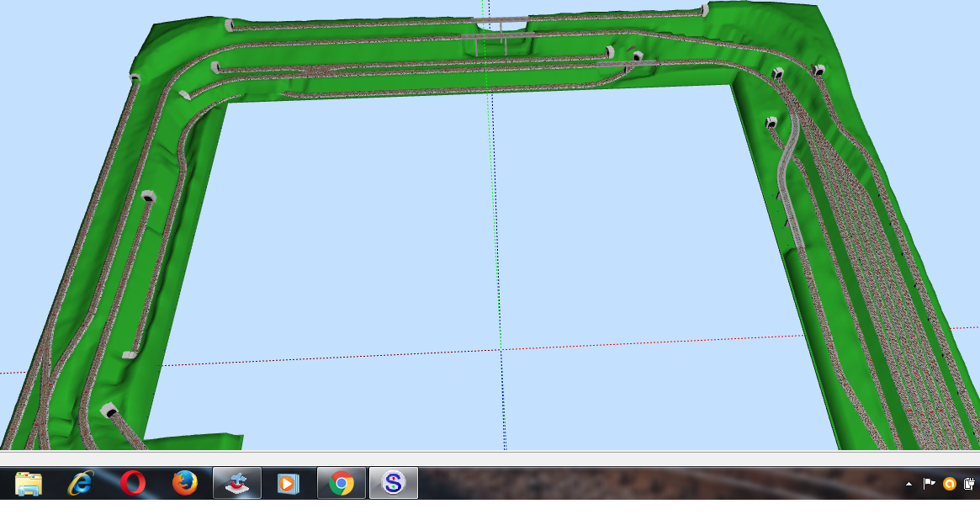The height and width of the screenshot is (525, 980).
Task: Pick the tunnel portal at the bottom-left layout edge
Action: (108, 411)
